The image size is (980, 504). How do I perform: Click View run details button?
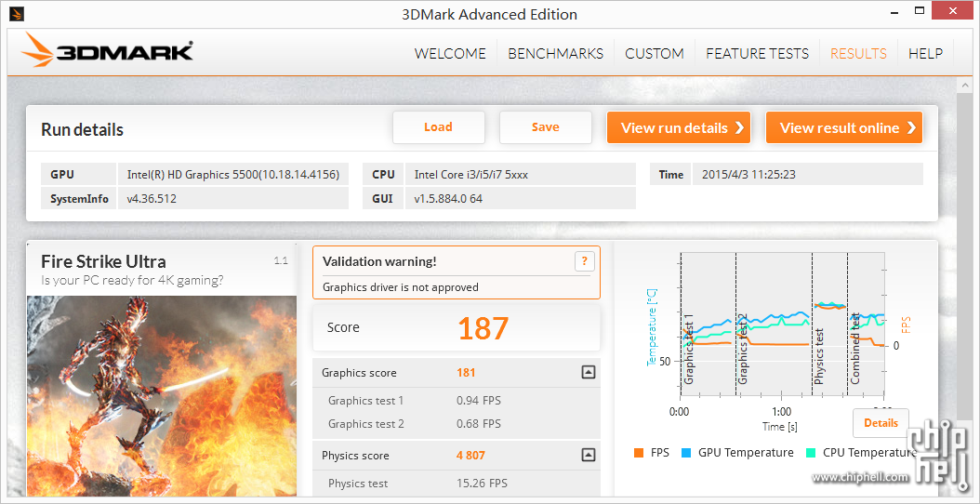click(678, 127)
